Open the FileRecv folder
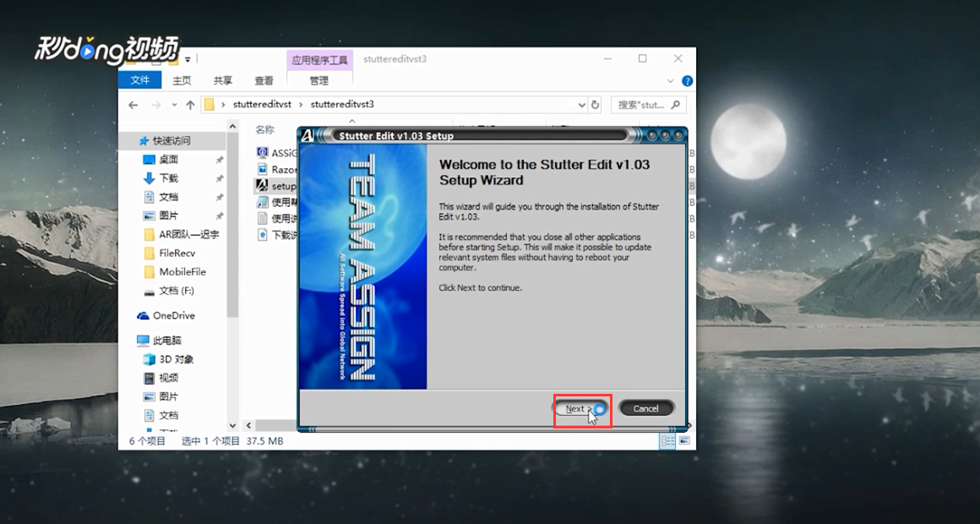The width and height of the screenshot is (980, 524). point(177,254)
